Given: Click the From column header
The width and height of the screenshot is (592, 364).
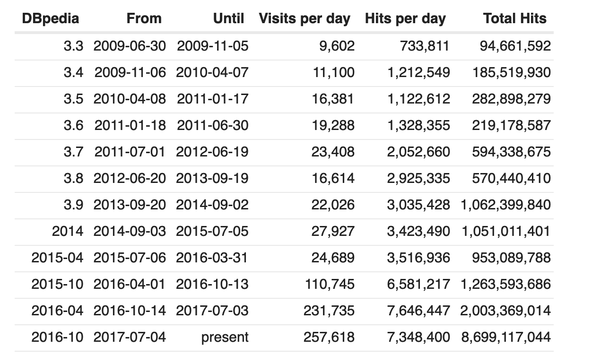Looking at the screenshot, I should [144, 18].
